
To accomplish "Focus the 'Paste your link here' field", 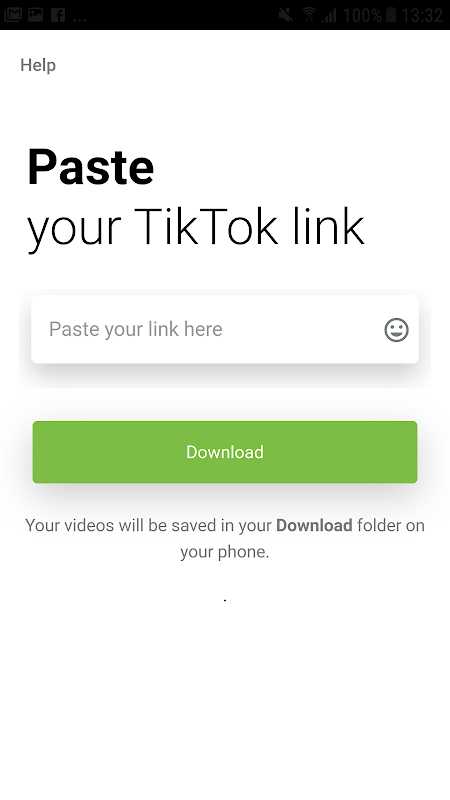I will click(x=225, y=329).
